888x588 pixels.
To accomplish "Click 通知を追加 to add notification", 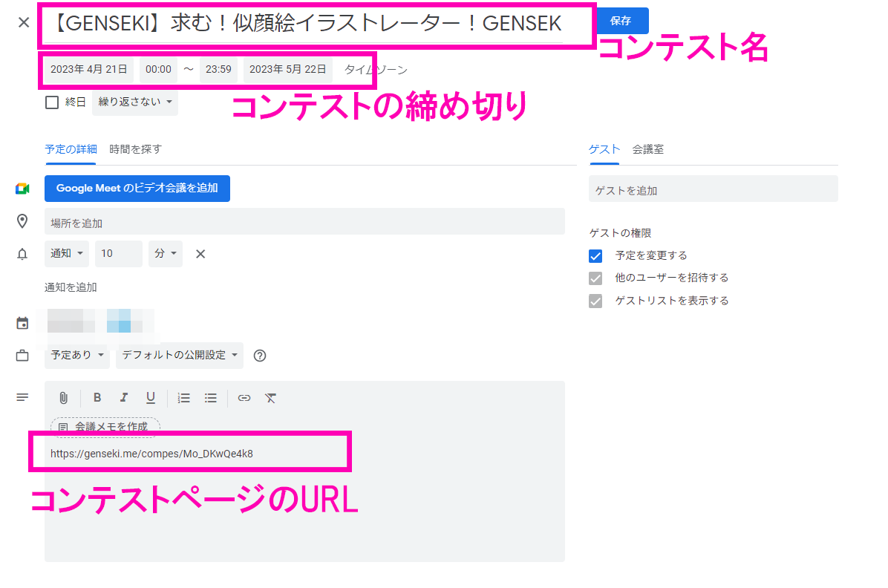I will (71, 287).
